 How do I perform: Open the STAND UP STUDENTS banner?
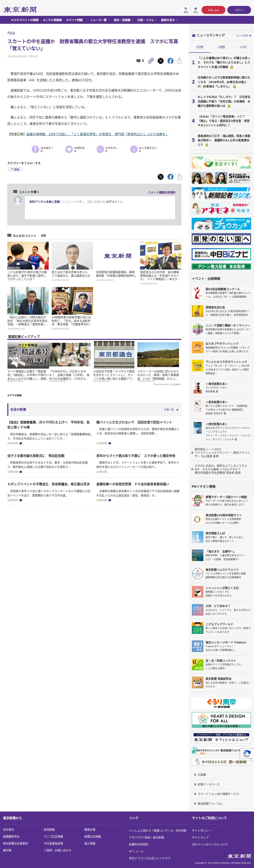point(221,178)
